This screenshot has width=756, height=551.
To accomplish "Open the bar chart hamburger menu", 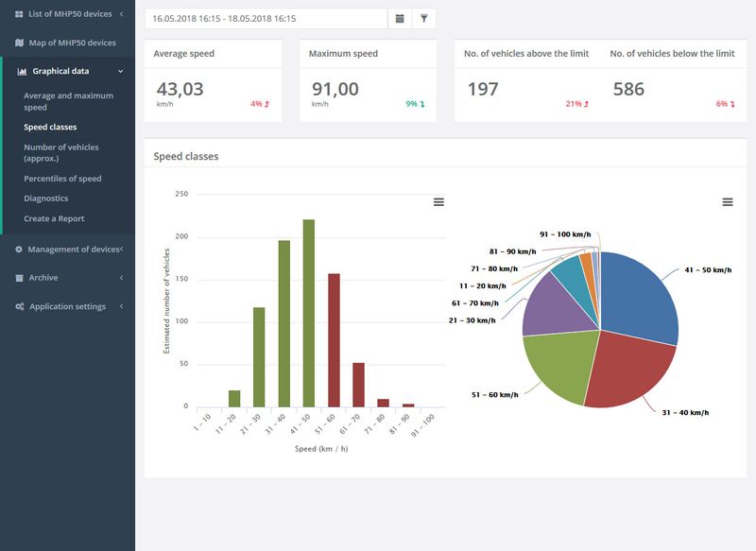I will pos(438,202).
